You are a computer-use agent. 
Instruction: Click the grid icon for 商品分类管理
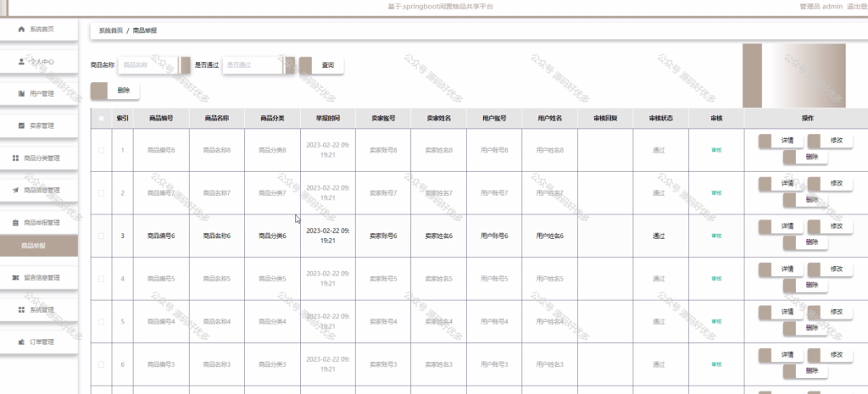pyautogui.click(x=15, y=158)
